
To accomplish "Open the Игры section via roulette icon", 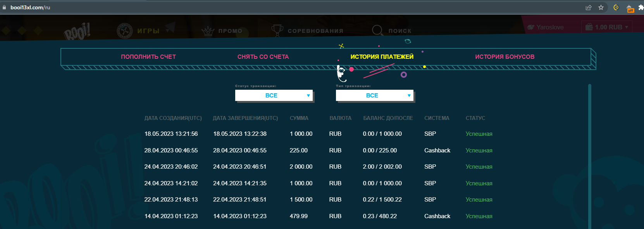I will (125, 31).
